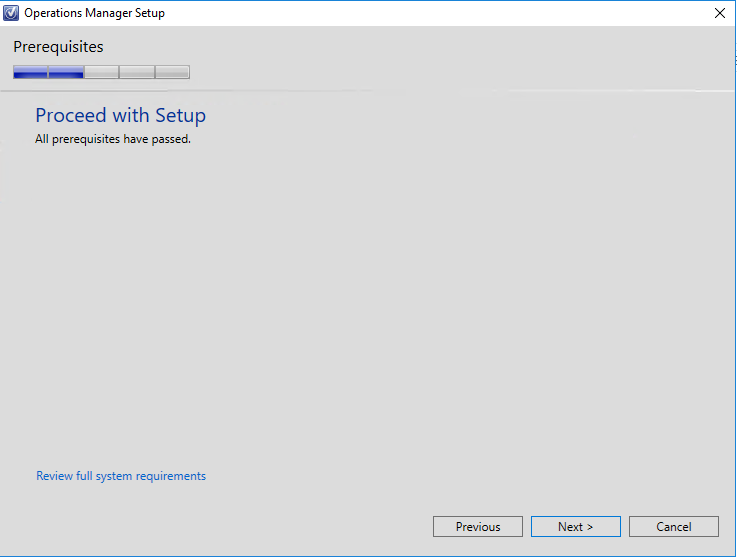Click the Operations Manager setup icon in title bar
Screen dimensions: 737x557
11,13
